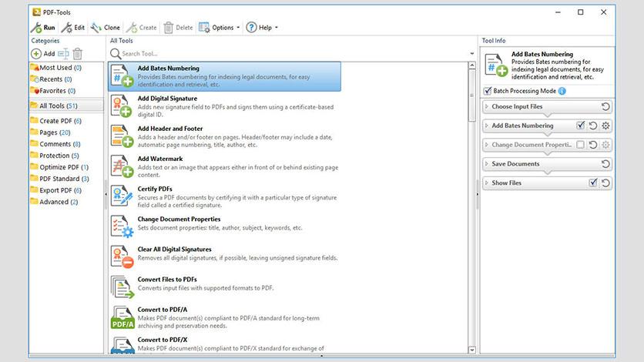Viewport: 644px width, 362px height.
Task: Add a new category
Action: click(43, 53)
